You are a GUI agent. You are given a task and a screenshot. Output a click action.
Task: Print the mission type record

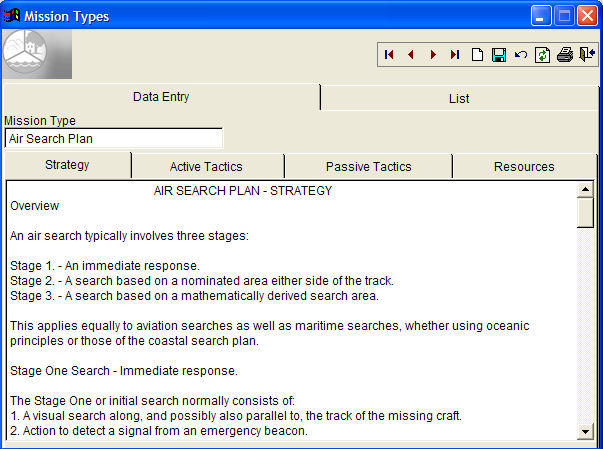click(x=565, y=55)
